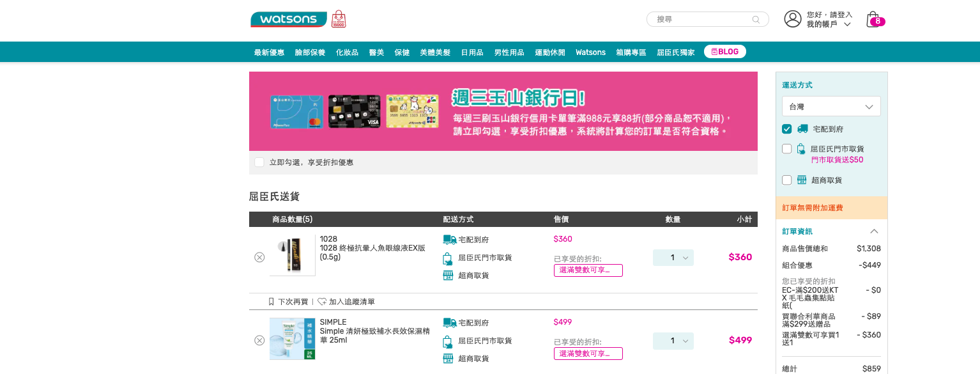Viewport: 980px width, 374px height.
Task: Click the red shopping bag badge icon
Action: (339, 19)
